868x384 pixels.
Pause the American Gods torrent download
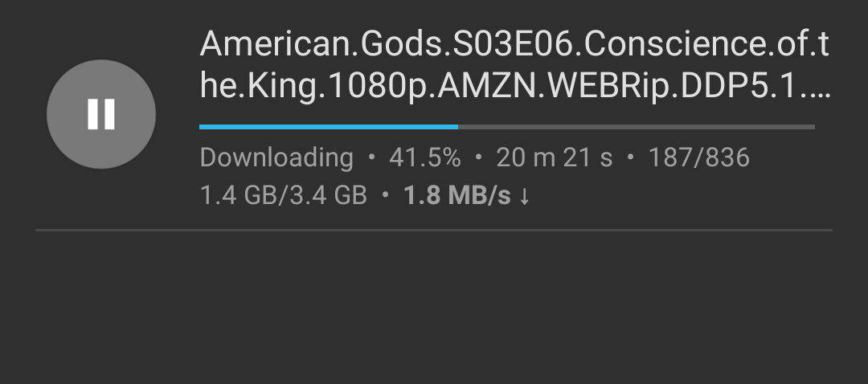pos(101,114)
